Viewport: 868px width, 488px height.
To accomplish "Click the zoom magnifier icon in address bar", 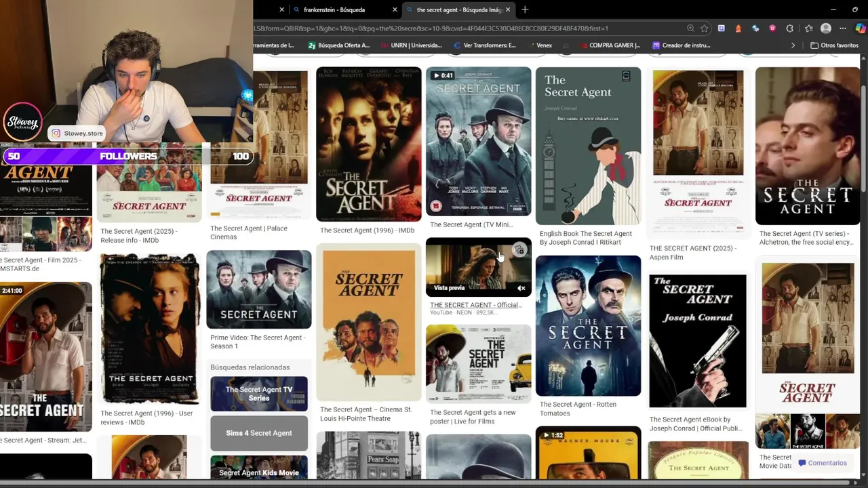I will point(690,28).
